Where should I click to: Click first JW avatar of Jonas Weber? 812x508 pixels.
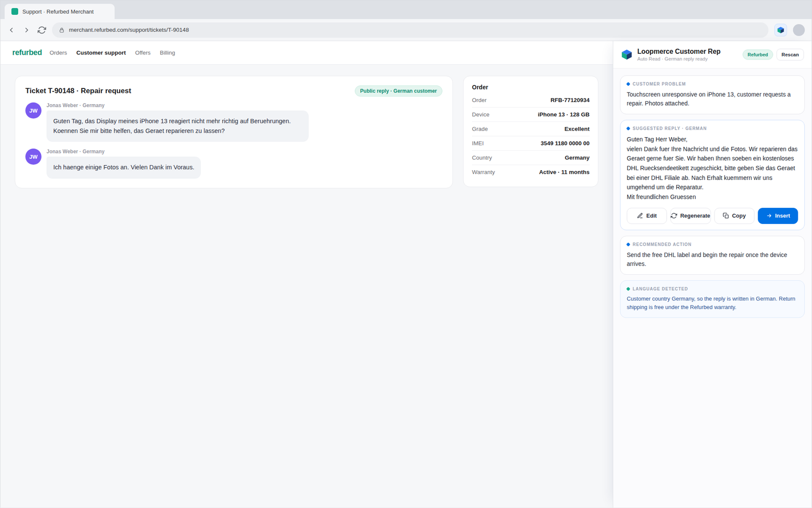[33, 110]
